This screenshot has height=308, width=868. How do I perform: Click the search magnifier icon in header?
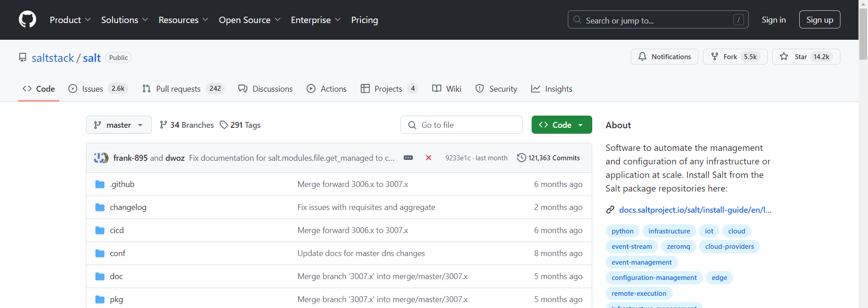pos(577,19)
